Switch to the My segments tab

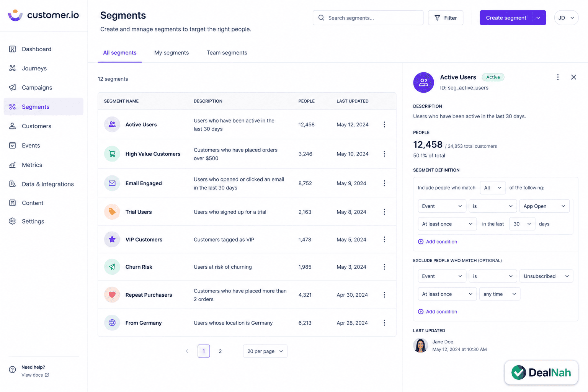[x=171, y=53]
